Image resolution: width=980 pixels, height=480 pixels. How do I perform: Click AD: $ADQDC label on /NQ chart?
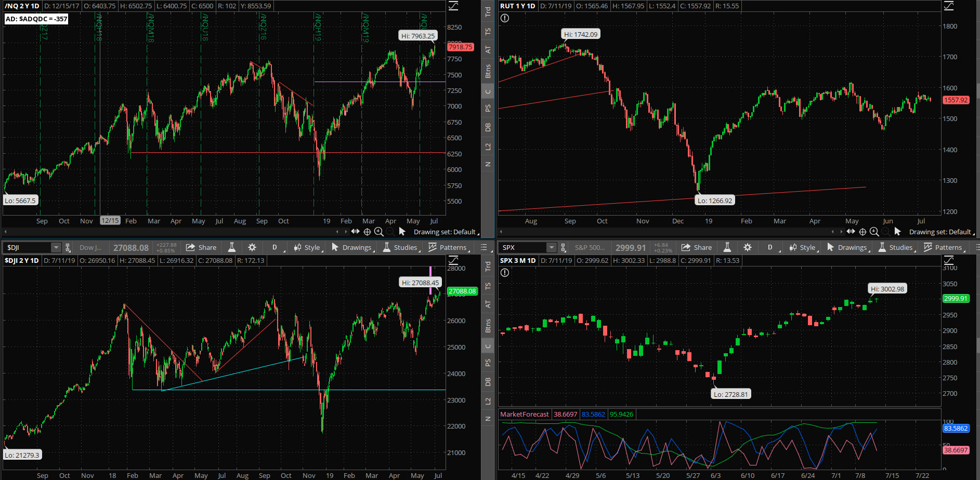pyautogui.click(x=36, y=19)
